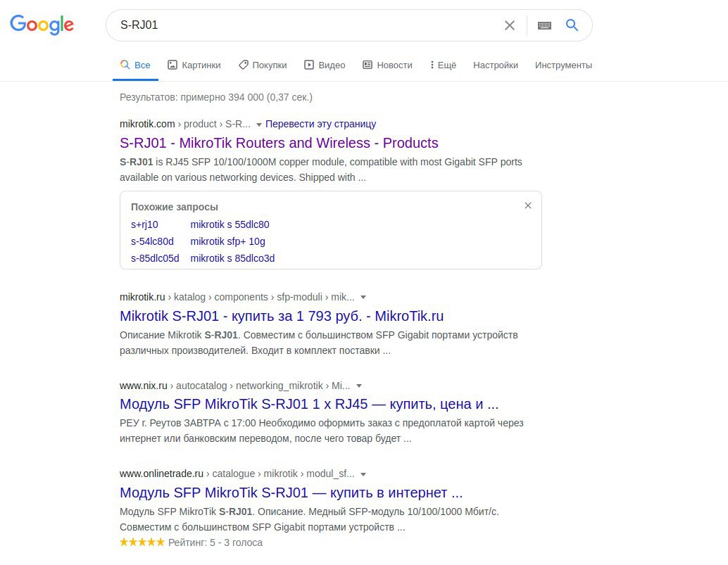Switch to the Картинки tab

coord(194,65)
